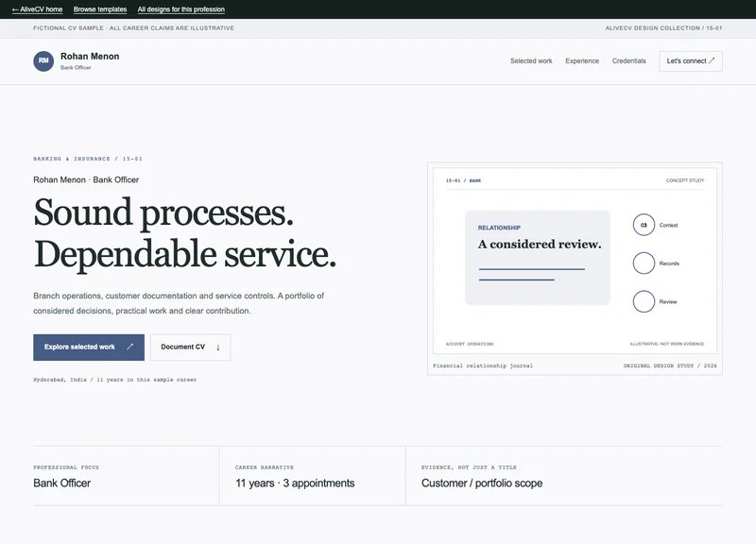
Task: Click the Concept Study label
Action: pos(685,180)
